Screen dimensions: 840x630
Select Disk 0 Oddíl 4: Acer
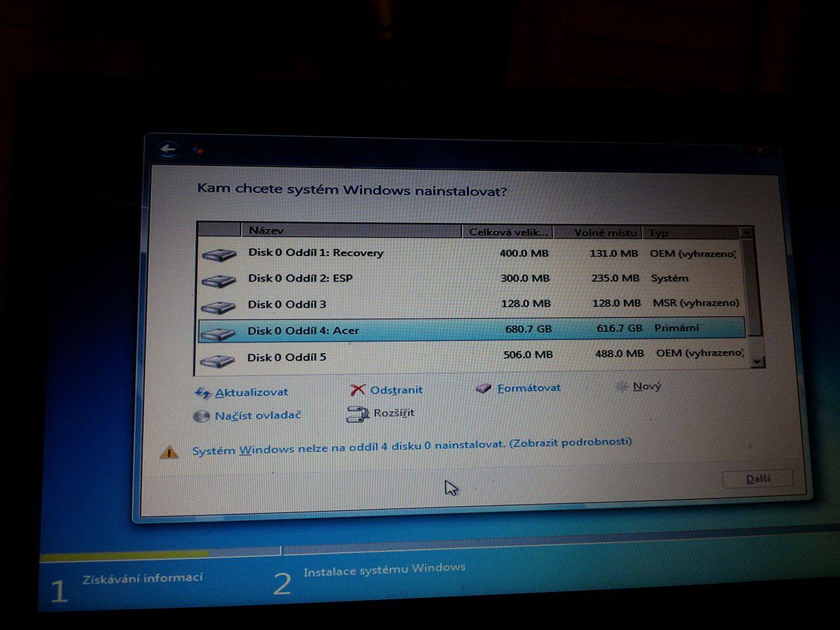pos(471,329)
